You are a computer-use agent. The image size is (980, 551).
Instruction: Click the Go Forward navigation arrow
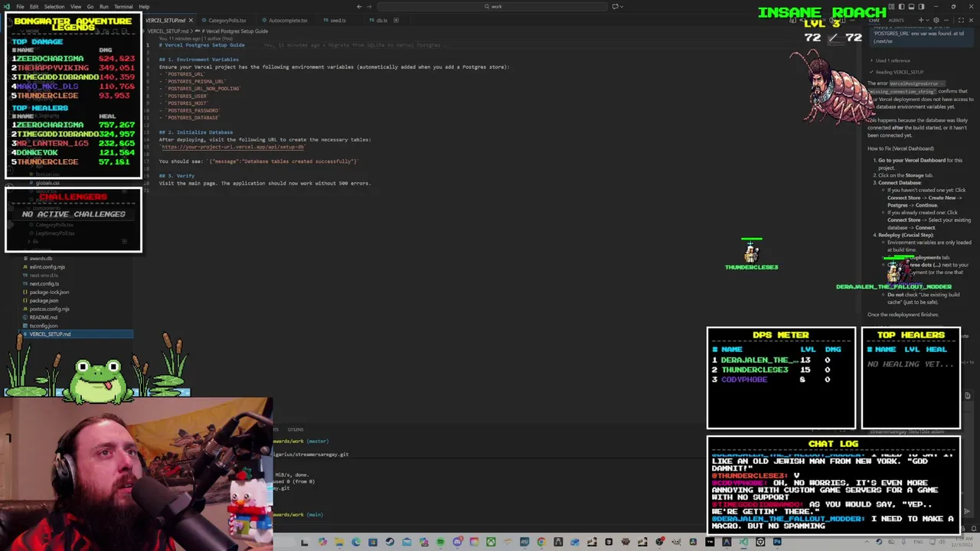point(371,6)
